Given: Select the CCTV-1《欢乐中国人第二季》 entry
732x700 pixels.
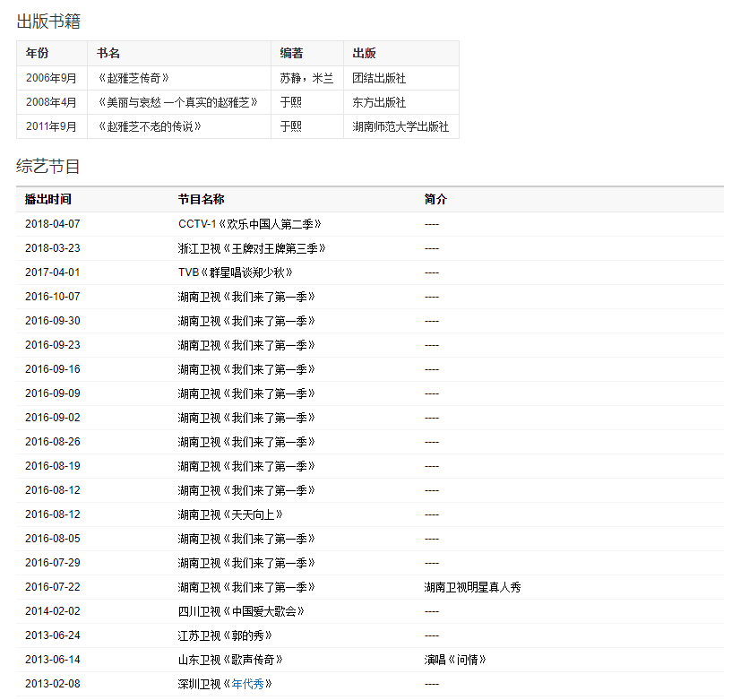Looking at the screenshot, I should 249,223.
